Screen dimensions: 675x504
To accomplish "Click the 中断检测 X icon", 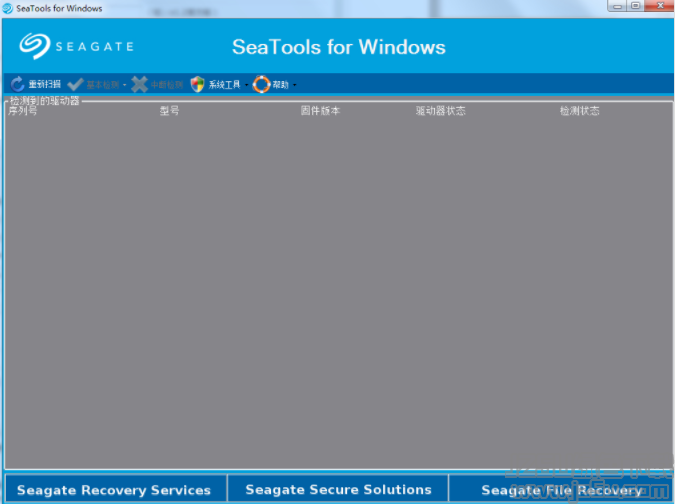I will (139, 84).
